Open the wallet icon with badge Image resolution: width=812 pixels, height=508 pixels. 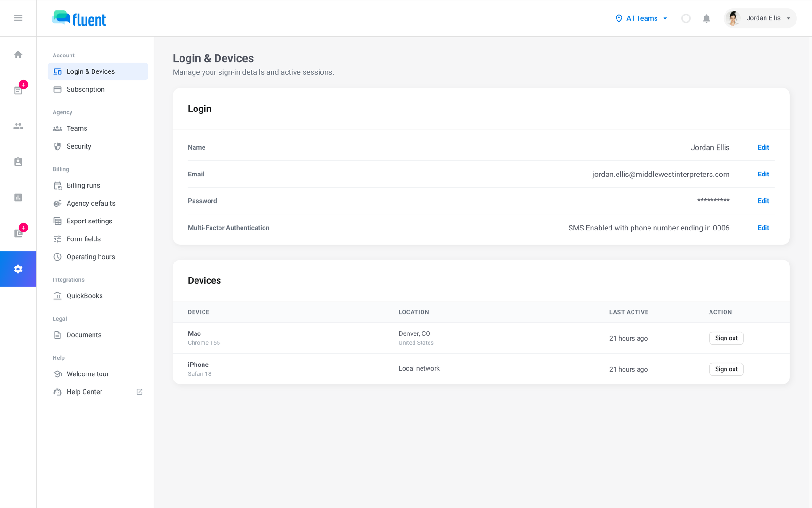(x=18, y=233)
